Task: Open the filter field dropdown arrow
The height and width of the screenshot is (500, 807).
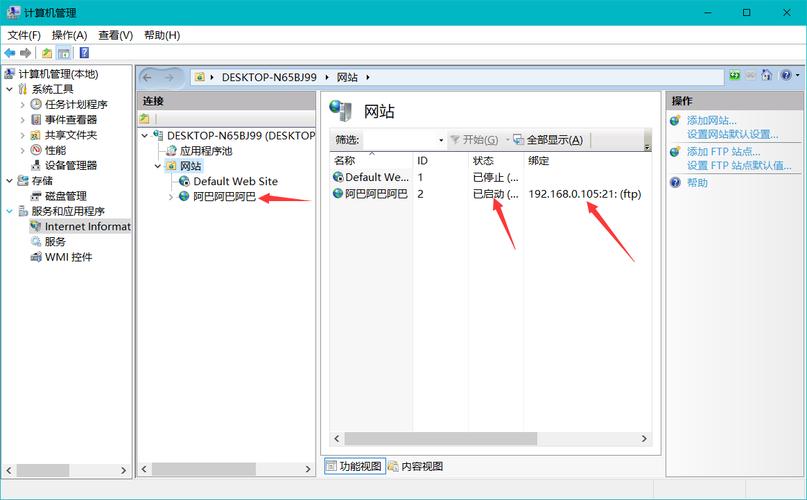Action: point(440,140)
